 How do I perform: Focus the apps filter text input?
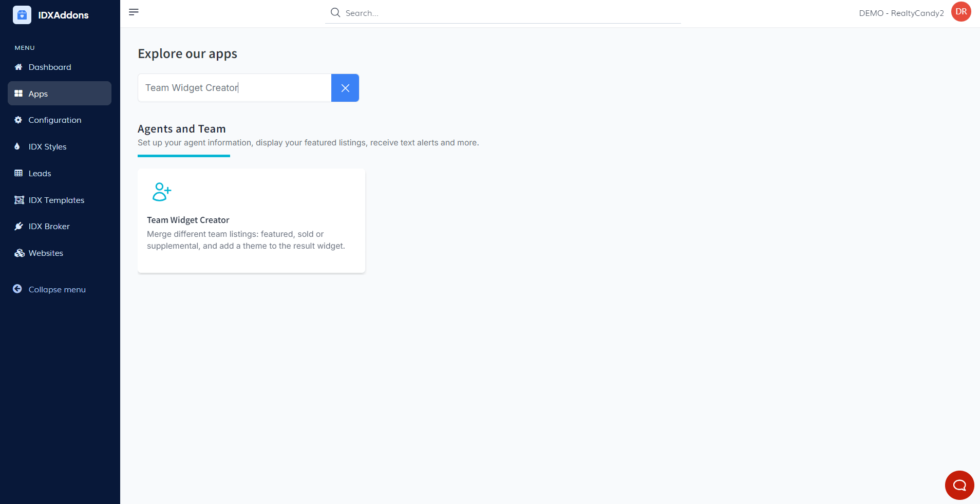tap(234, 88)
